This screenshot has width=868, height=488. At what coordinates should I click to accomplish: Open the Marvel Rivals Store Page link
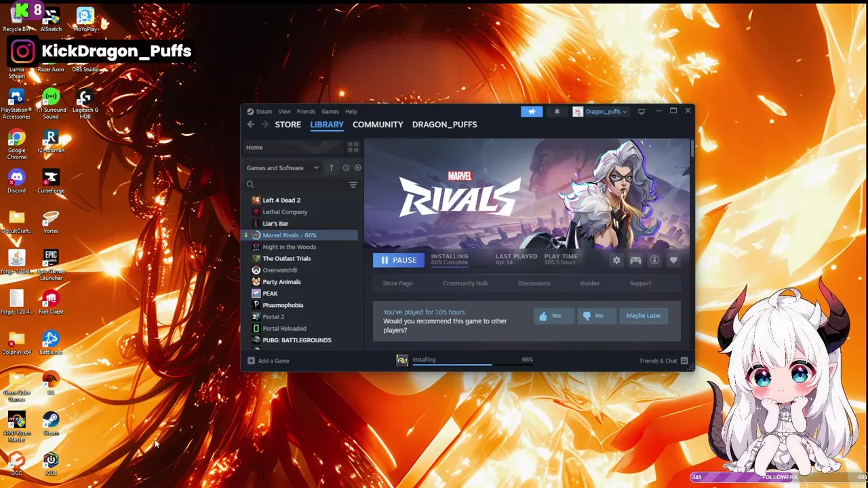[x=397, y=283]
